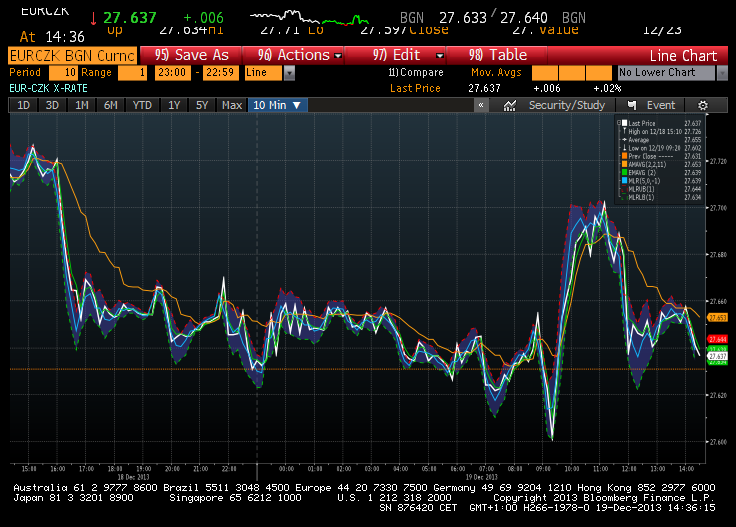The width and height of the screenshot is (736, 527).
Task: Click the intraday sparkline mini chart
Action: click(x=309, y=17)
